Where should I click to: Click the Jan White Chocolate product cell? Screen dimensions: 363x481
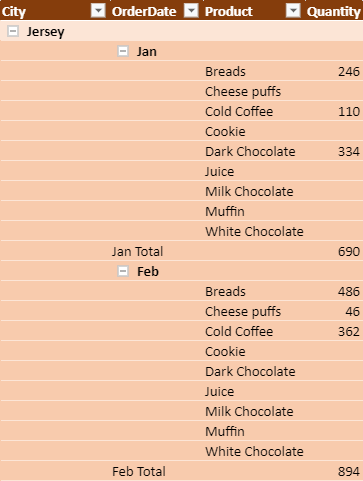[254, 232]
